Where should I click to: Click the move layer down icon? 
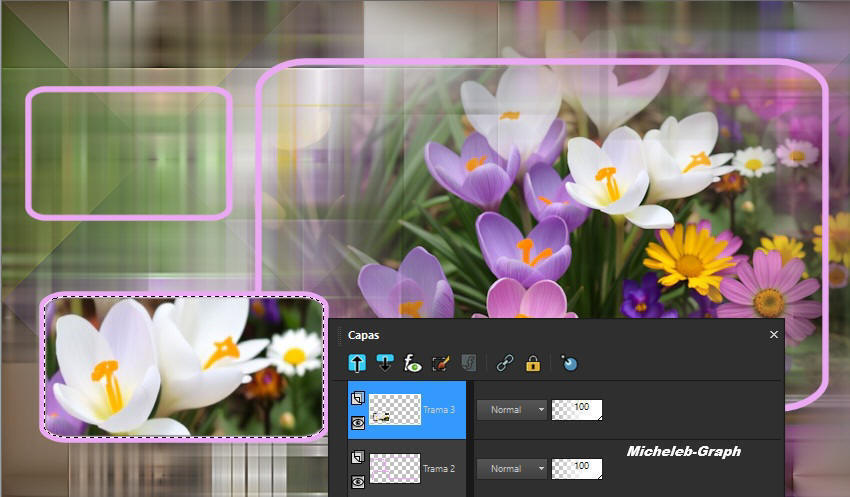(x=385, y=364)
